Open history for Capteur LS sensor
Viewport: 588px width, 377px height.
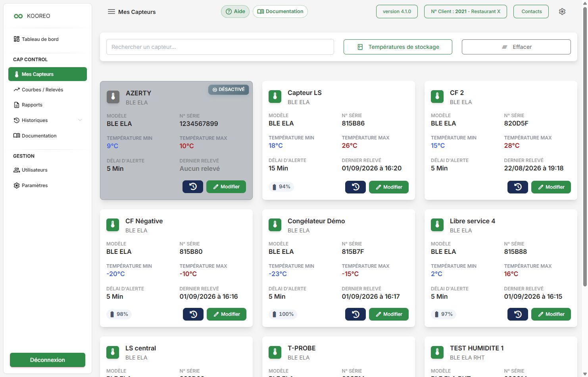click(x=355, y=187)
